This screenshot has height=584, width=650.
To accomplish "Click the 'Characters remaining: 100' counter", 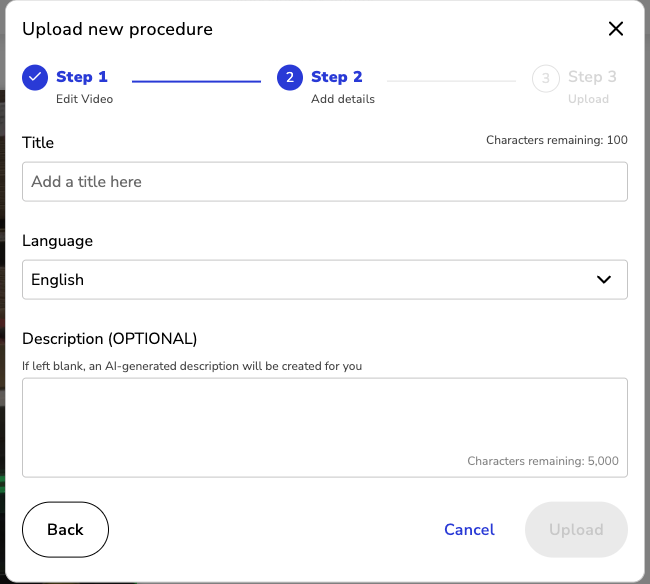I will point(557,140).
